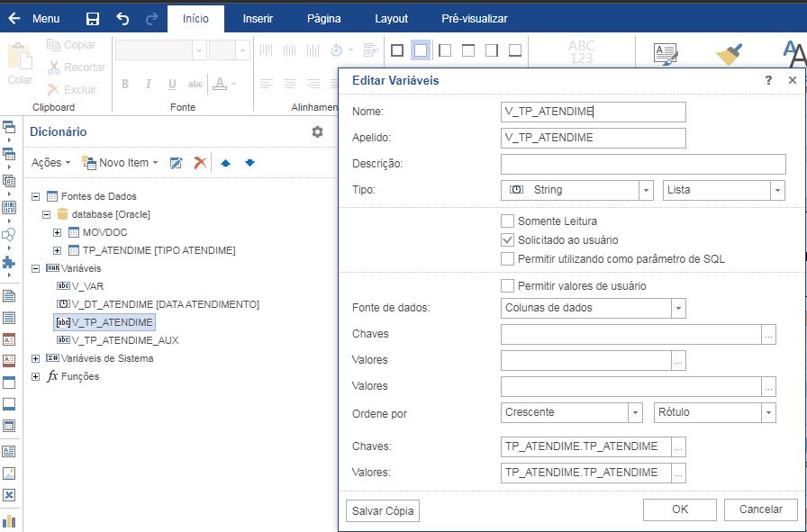Expand the Variáveis de Sistema node
The image size is (807, 532).
[x=35, y=358]
